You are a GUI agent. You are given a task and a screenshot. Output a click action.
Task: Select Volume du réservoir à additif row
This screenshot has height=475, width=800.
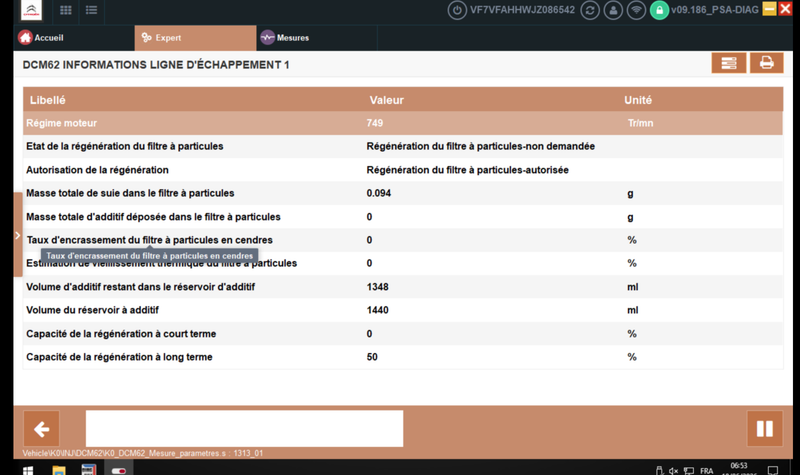tap(403, 310)
